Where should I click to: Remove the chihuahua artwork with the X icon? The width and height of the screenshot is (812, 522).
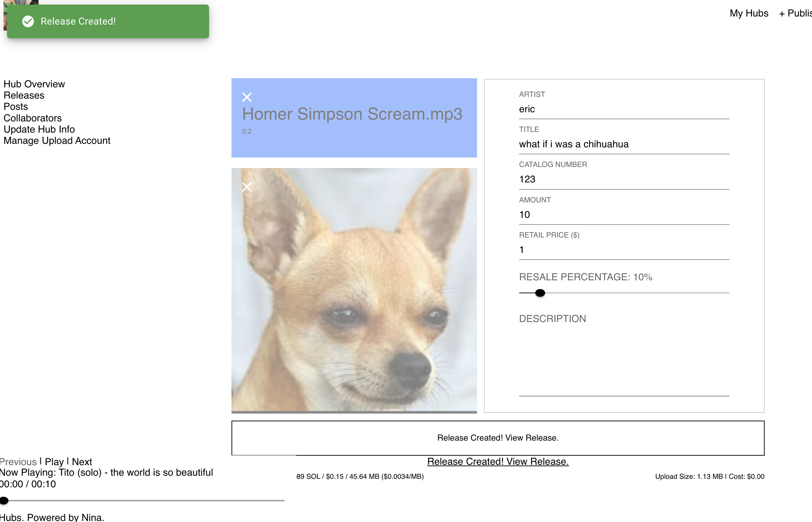click(247, 187)
